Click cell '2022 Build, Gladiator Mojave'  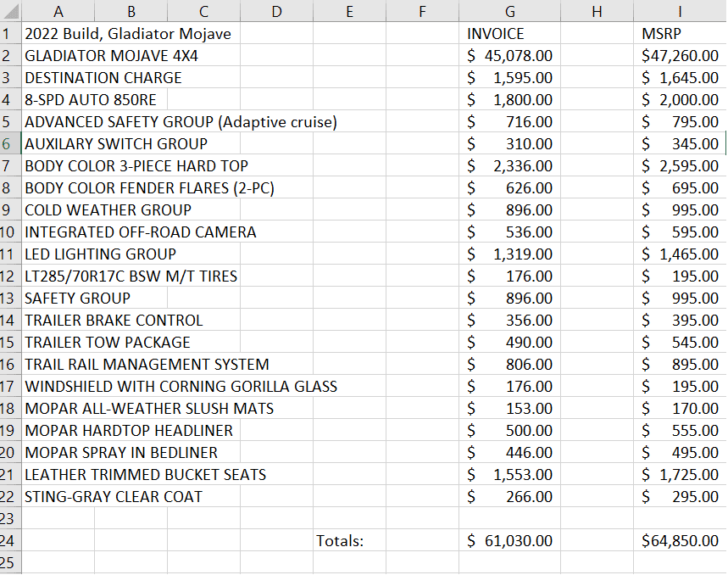(x=128, y=33)
